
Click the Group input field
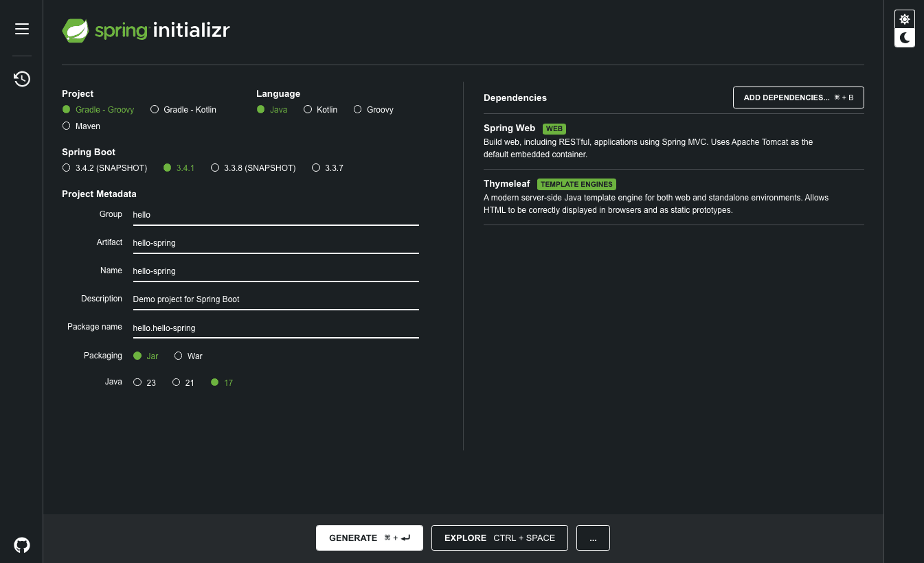275,215
